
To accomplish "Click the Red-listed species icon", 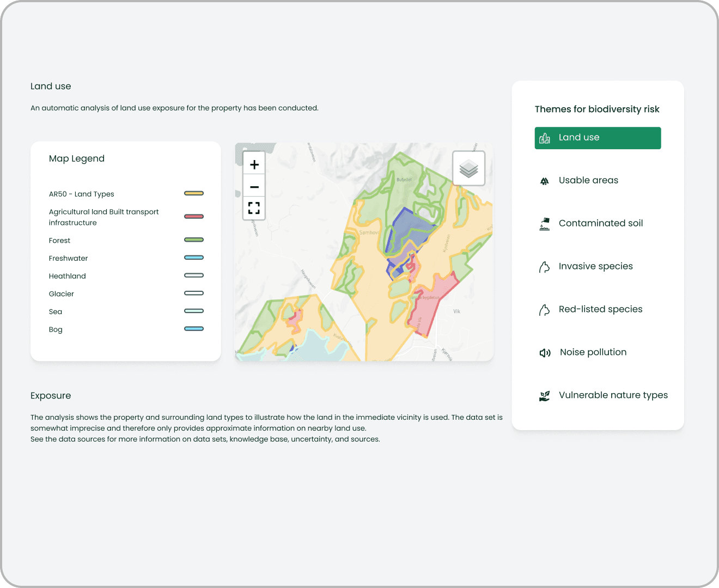I will [544, 310].
